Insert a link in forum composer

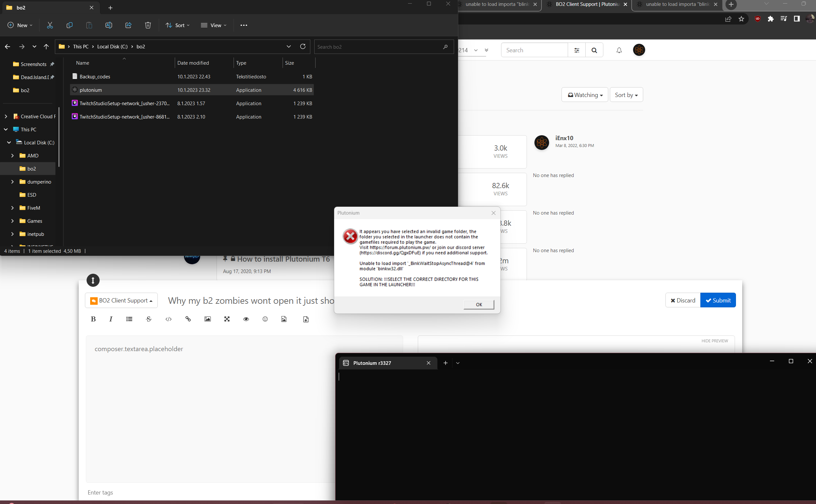click(x=188, y=319)
